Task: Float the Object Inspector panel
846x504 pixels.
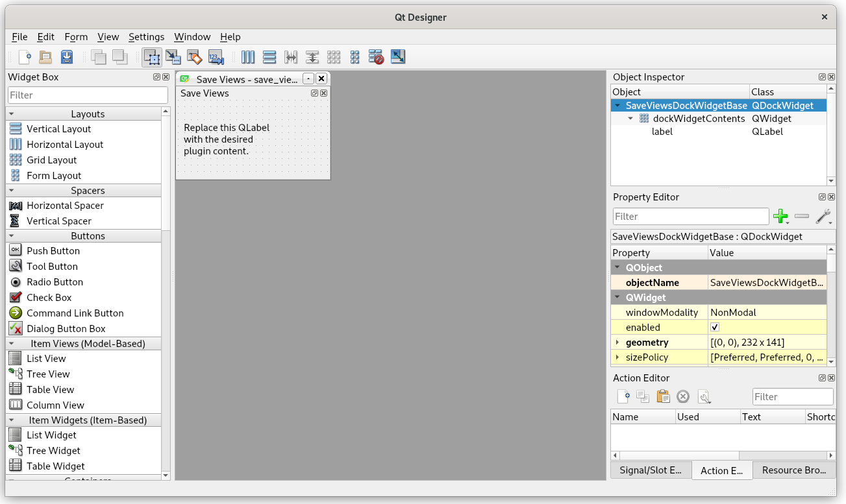Action: (822, 77)
